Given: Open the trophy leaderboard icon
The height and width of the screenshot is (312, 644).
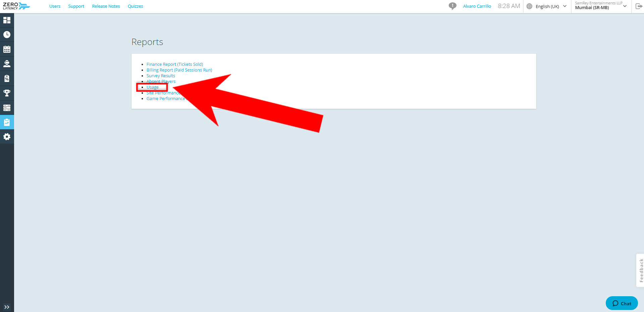Looking at the screenshot, I should point(7,93).
